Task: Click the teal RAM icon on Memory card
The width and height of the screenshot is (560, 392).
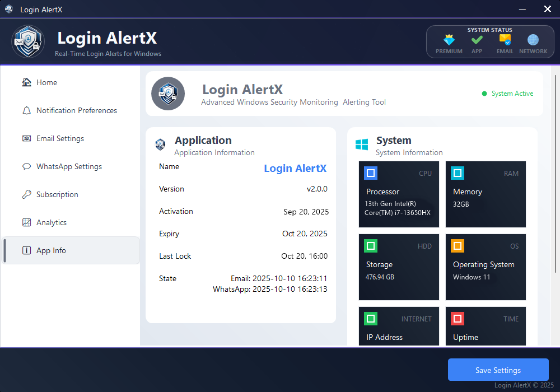Action: coord(458,173)
